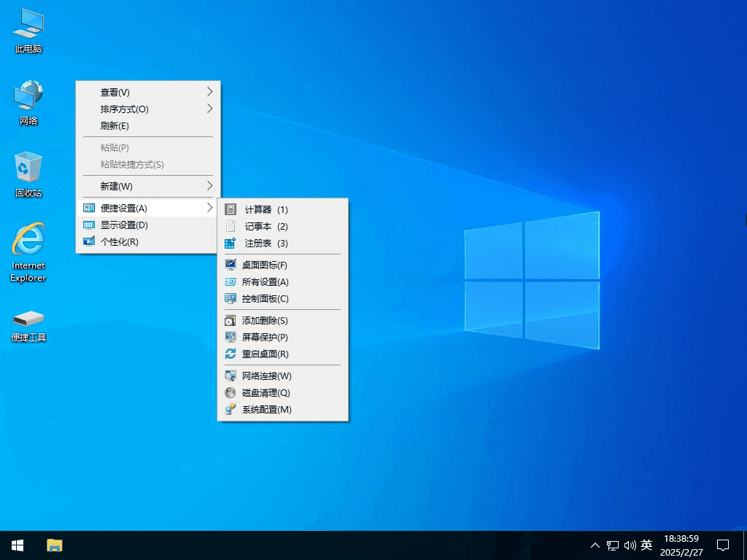747x560 pixels.
Task: Open the 网络 desktop icon
Action: pyautogui.click(x=28, y=102)
